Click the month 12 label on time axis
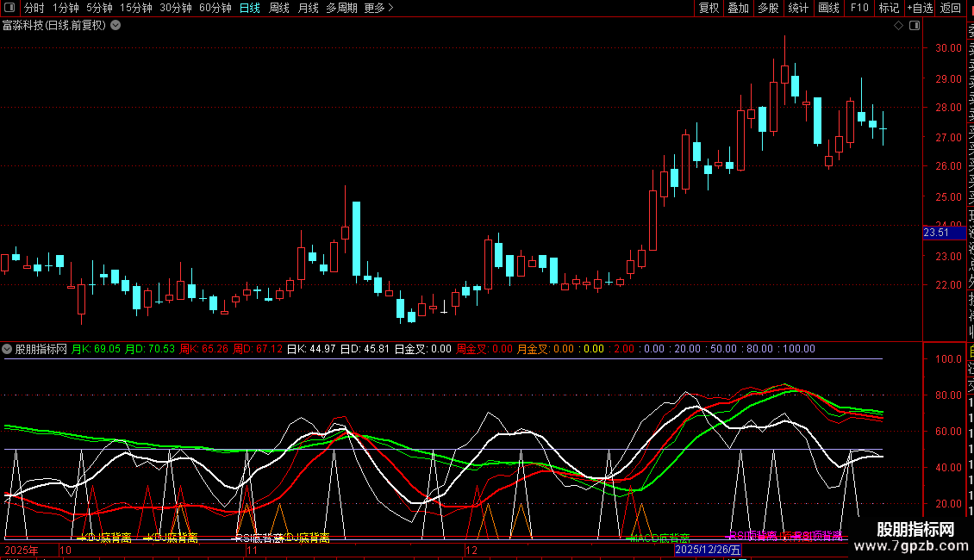The image size is (974, 560). pyautogui.click(x=471, y=550)
